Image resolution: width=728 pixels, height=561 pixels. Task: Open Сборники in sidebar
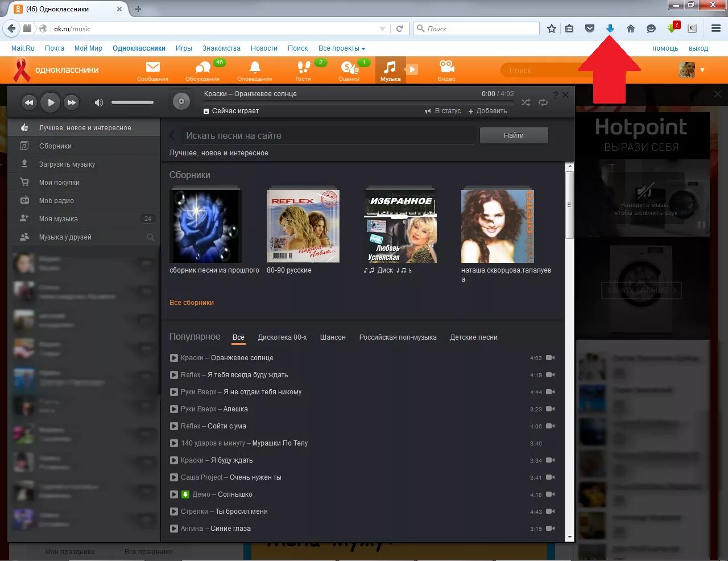(84, 146)
